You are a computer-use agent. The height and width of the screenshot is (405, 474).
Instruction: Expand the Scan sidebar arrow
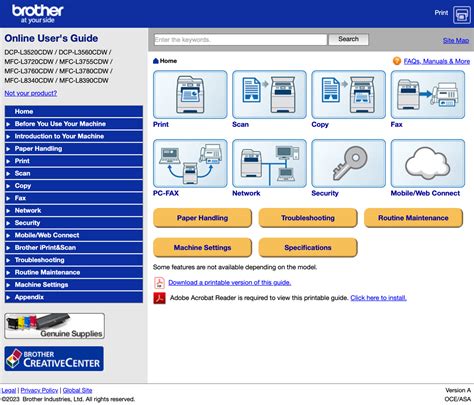click(8, 173)
